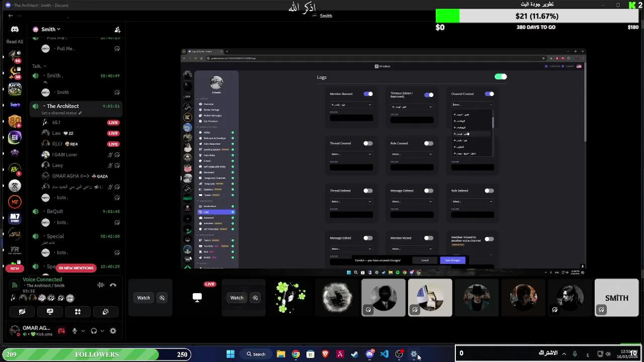Open Visual Studio Code from taskbar
The image size is (644, 362).
click(384, 354)
